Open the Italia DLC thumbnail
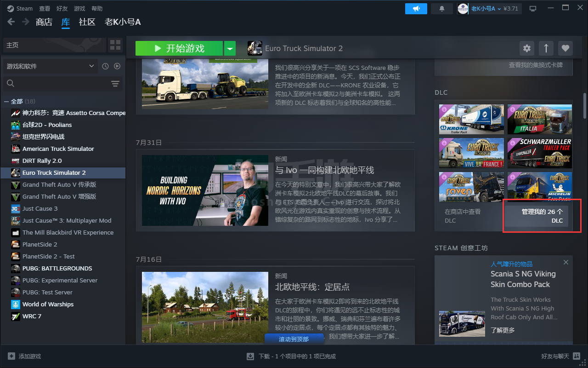 [540, 119]
